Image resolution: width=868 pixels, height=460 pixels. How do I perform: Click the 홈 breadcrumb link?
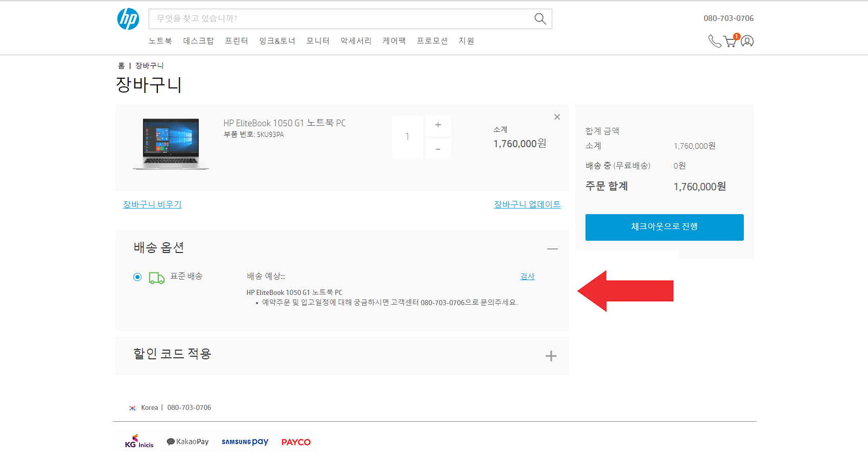coord(121,66)
